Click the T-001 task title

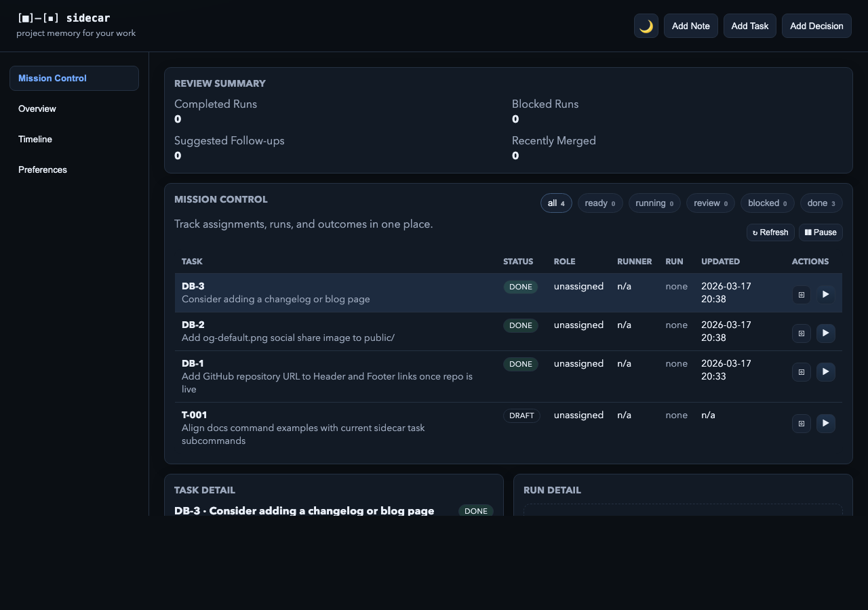[x=195, y=415]
